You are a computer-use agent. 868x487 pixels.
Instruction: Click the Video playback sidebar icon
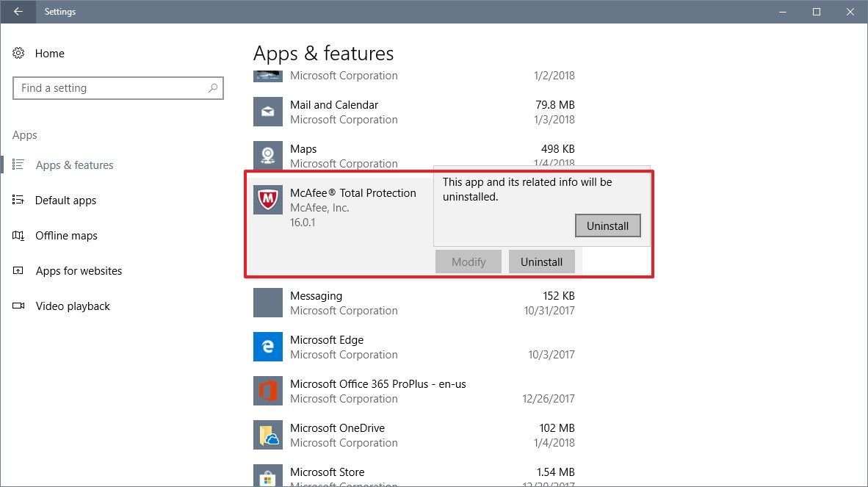(18, 306)
